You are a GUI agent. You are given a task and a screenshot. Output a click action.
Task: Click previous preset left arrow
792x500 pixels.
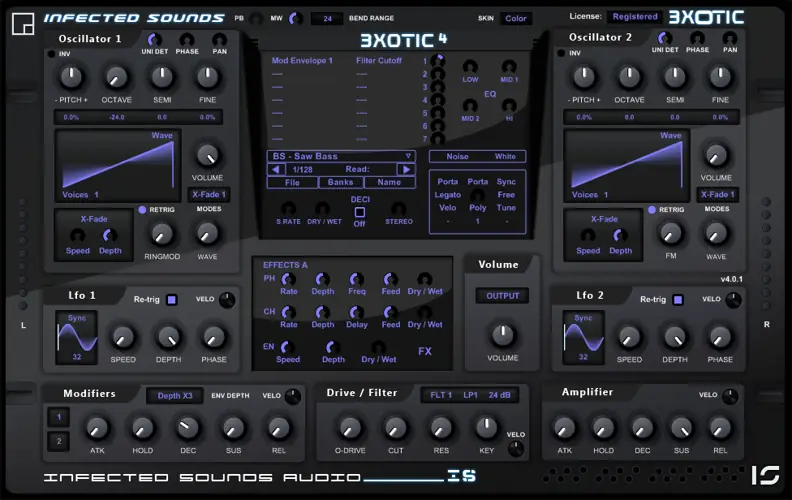[276, 170]
